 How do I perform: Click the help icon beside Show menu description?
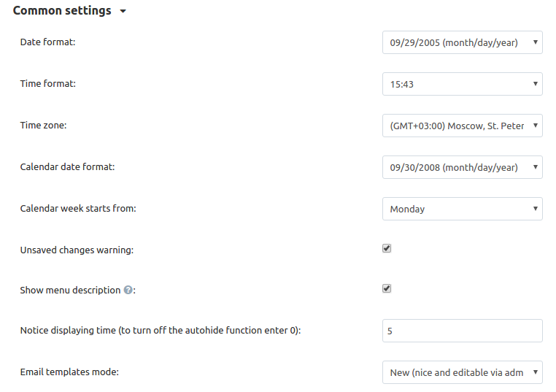(128, 291)
